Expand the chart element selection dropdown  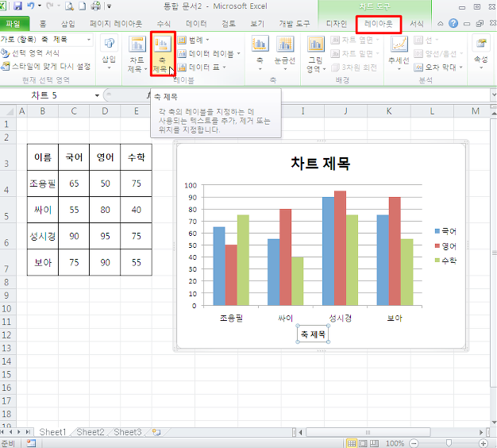tap(89, 40)
